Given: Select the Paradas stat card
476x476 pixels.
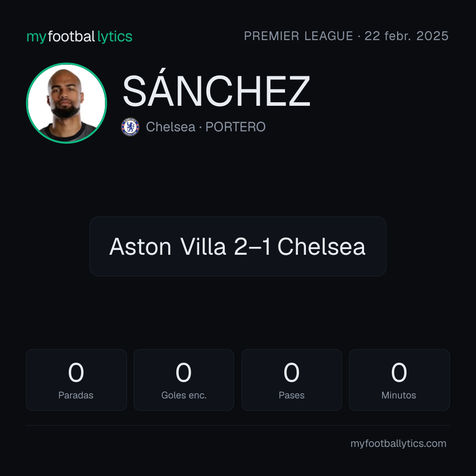Looking at the screenshot, I should [x=76, y=380].
